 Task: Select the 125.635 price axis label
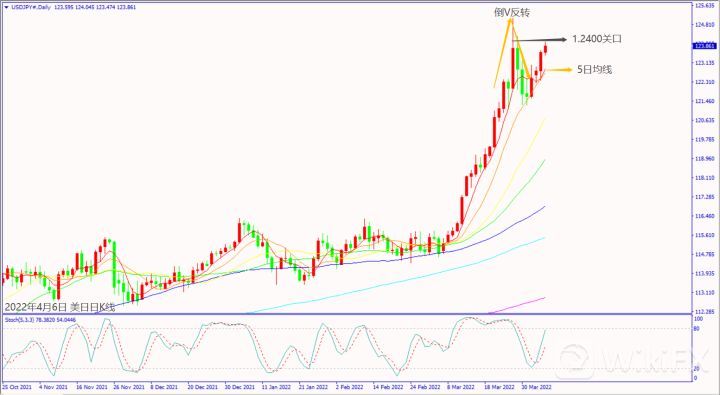(704, 6)
